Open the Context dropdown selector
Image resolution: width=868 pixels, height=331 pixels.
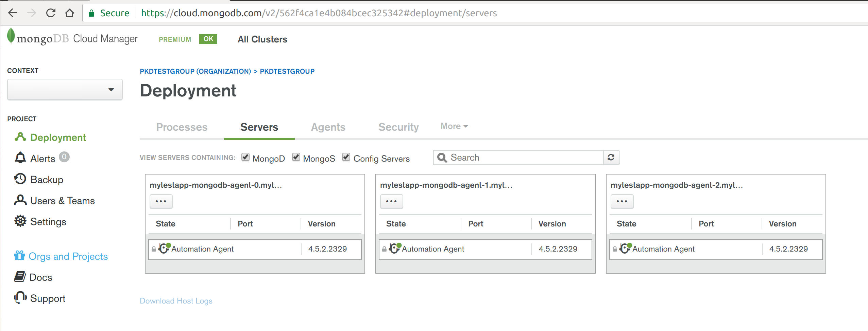pyautogui.click(x=65, y=90)
